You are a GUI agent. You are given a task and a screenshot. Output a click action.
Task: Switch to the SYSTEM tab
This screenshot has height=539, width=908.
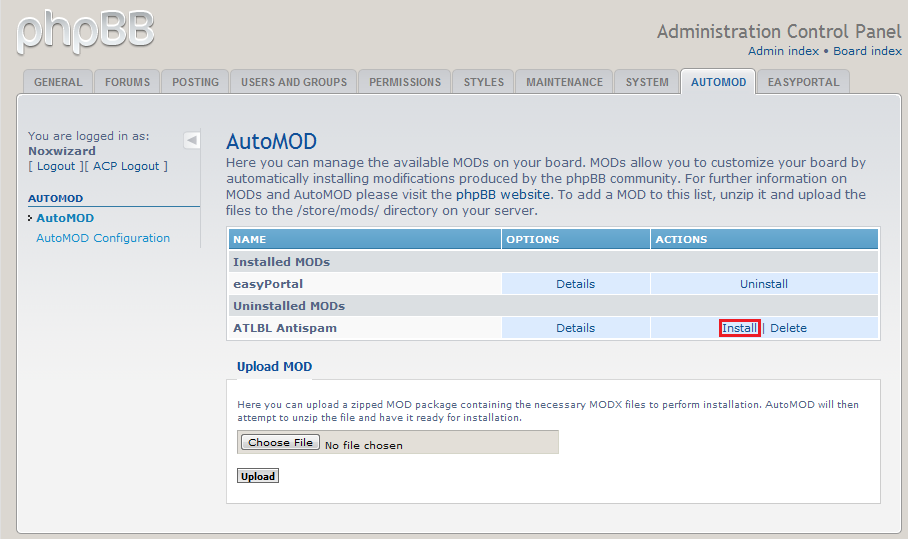point(647,82)
